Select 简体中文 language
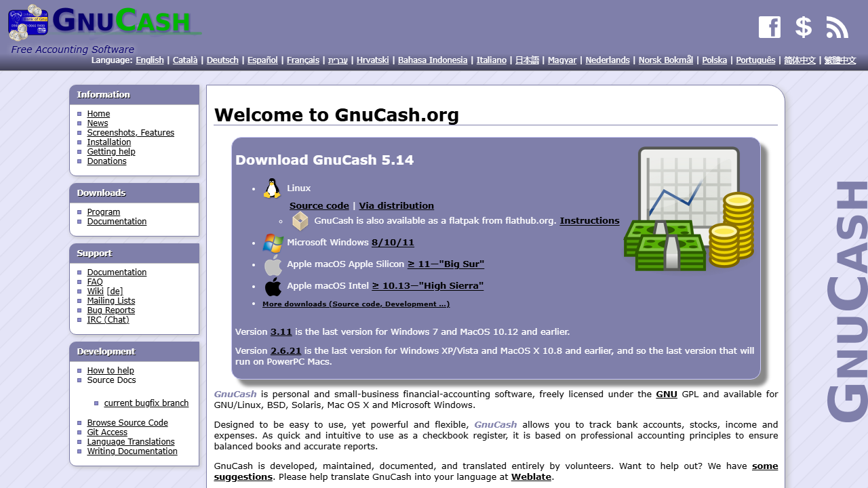 (x=800, y=60)
